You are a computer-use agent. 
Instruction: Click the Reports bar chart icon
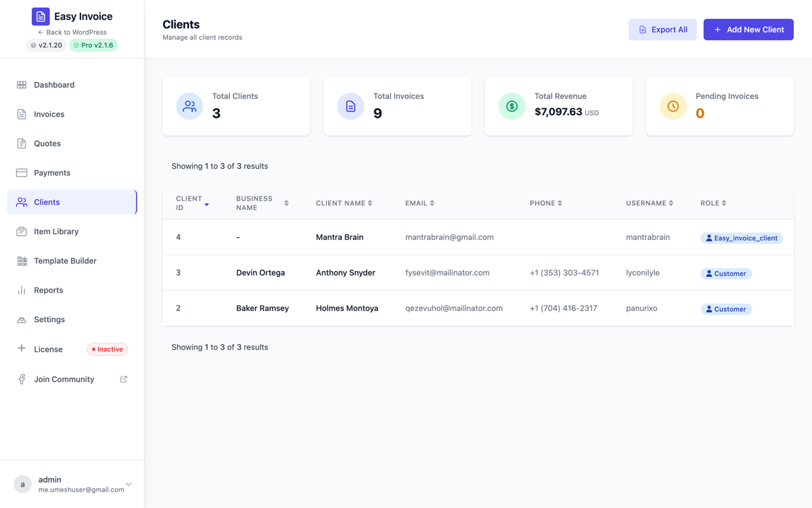(22, 290)
